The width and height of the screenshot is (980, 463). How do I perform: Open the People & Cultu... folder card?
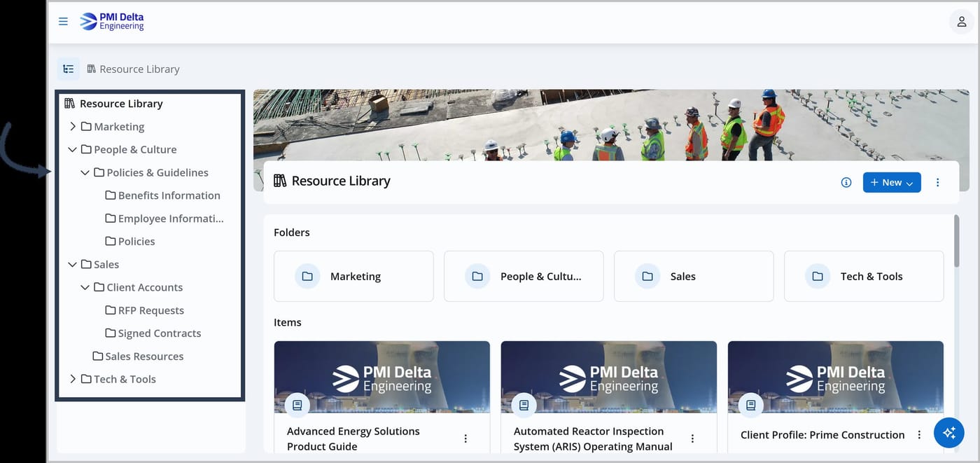coord(524,276)
